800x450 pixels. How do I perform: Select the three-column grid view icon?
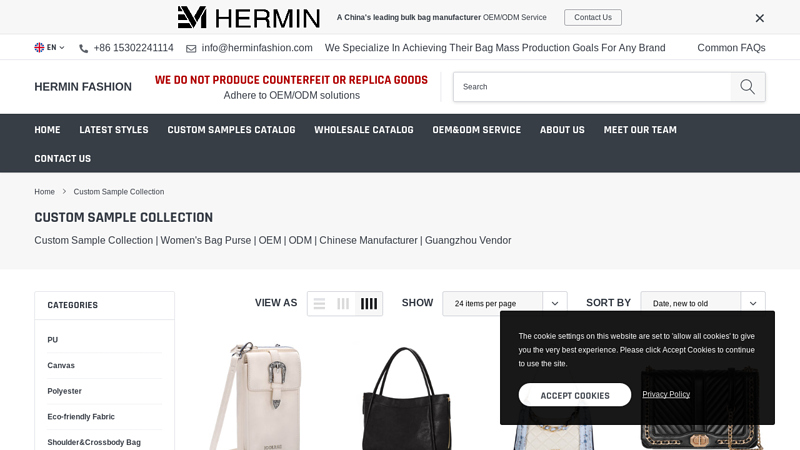343,304
